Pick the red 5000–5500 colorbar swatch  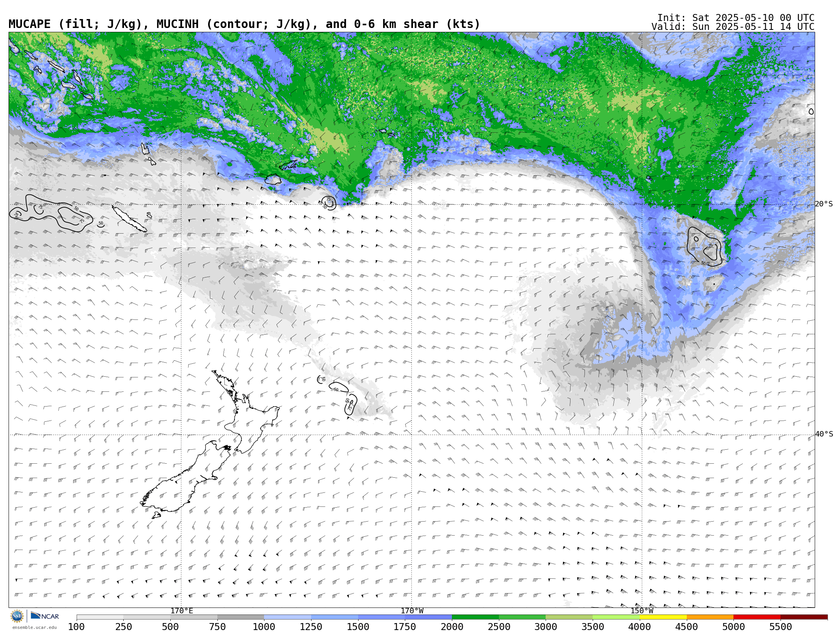tap(757, 617)
